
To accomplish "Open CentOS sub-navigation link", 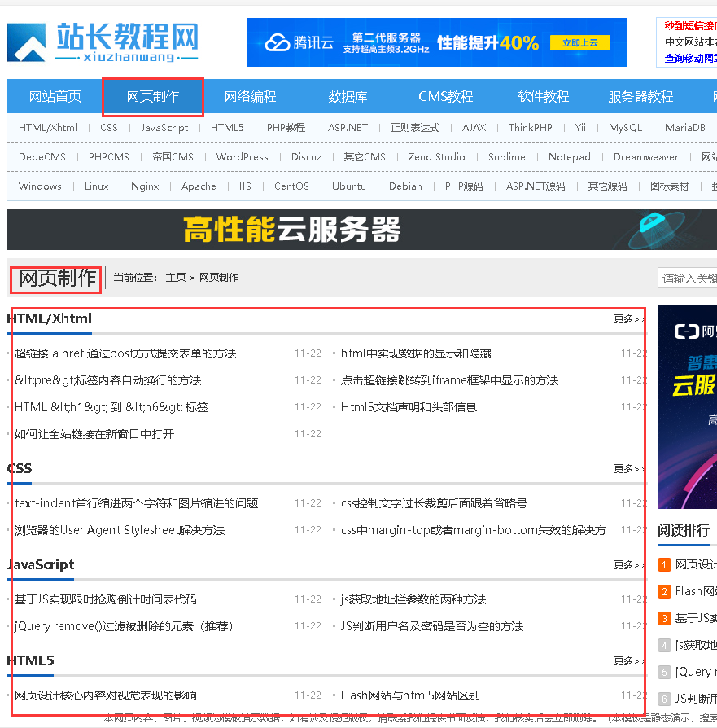I will coord(291,186).
